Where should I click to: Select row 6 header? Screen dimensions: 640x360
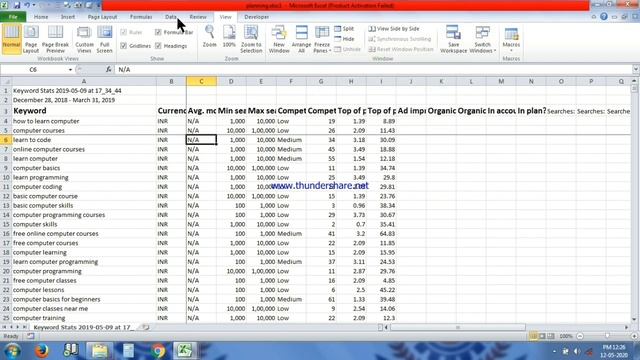click(x=6, y=140)
